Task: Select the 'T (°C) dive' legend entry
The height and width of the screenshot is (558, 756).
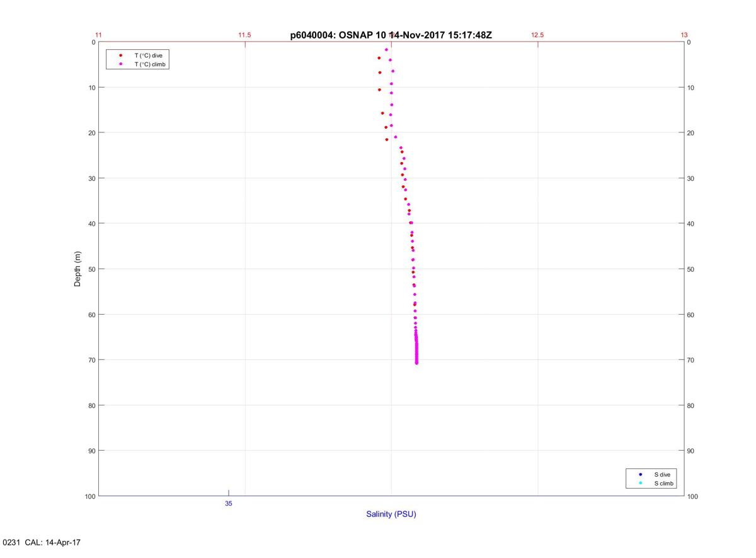Action: (148, 55)
